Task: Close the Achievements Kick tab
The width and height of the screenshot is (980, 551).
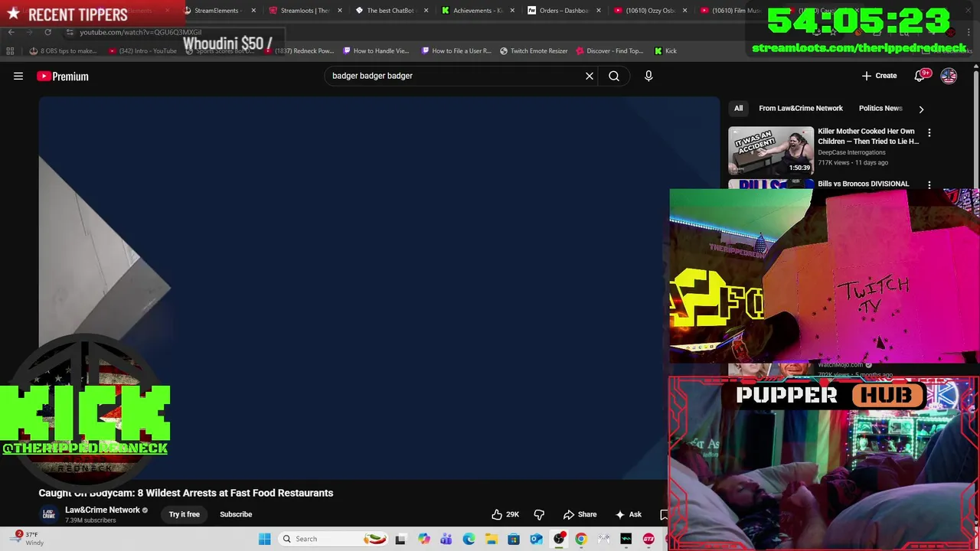Action: tap(512, 11)
